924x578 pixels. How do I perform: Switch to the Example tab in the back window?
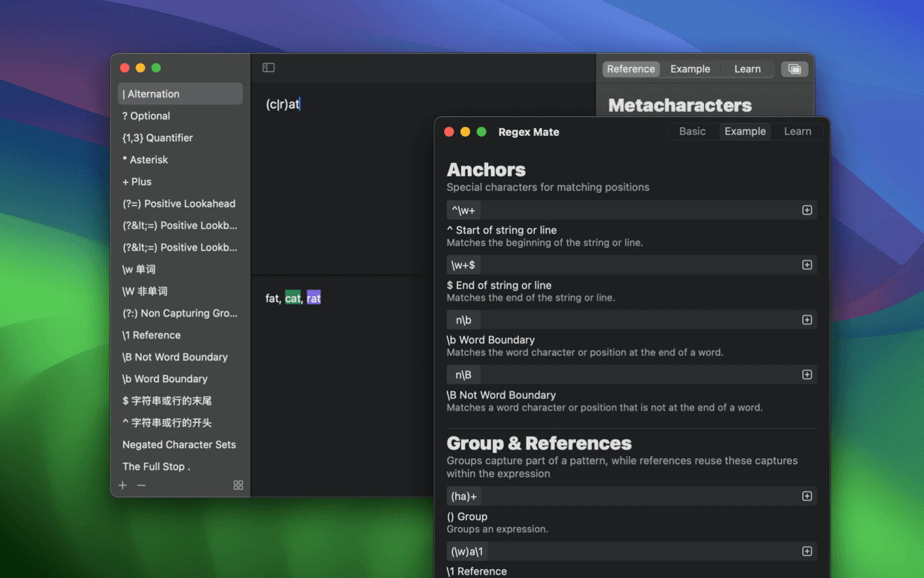(690, 69)
